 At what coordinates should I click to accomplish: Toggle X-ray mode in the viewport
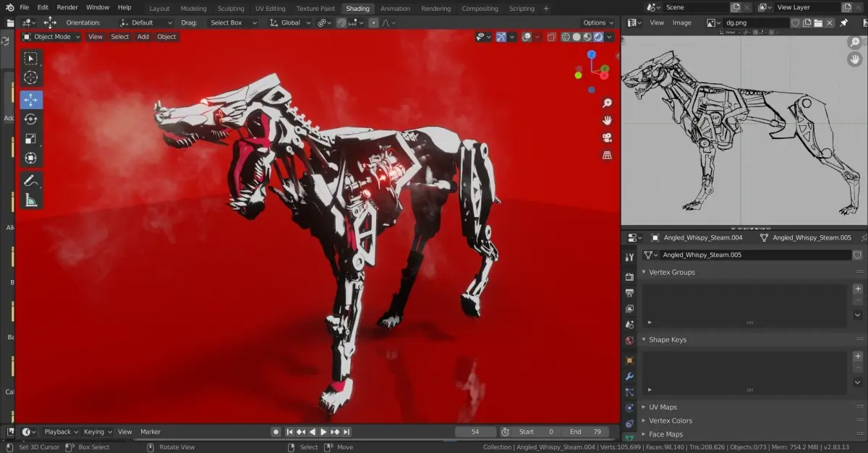coord(551,37)
